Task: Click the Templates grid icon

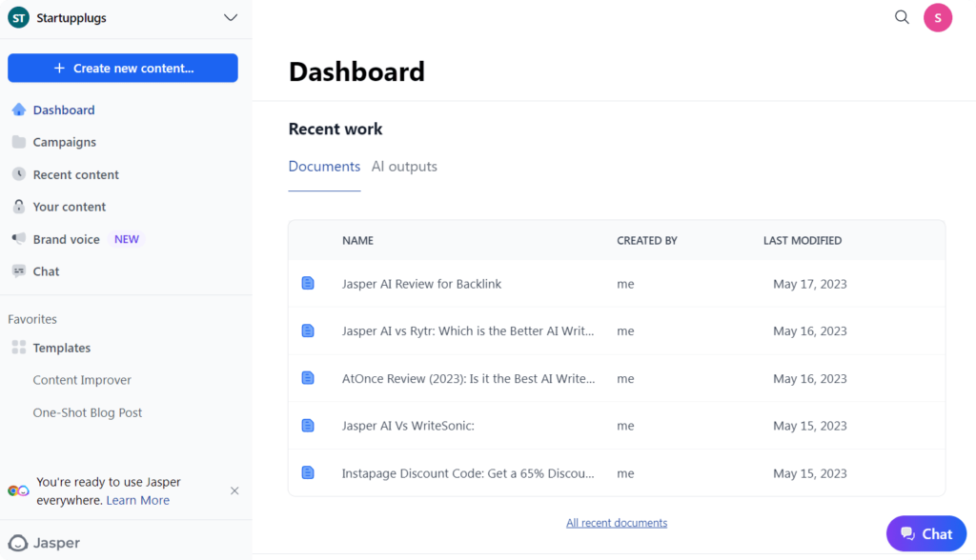Action: click(x=19, y=348)
